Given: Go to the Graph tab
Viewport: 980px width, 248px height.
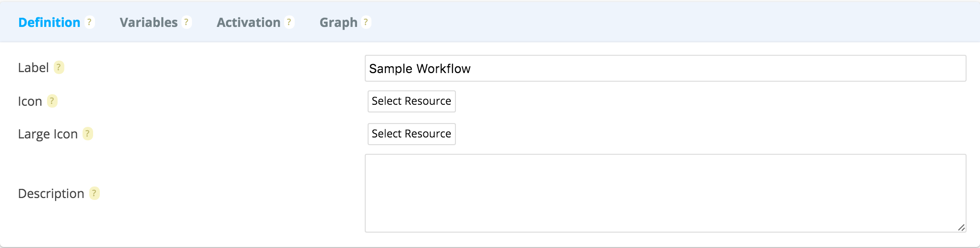Looking at the screenshot, I should click(x=338, y=23).
